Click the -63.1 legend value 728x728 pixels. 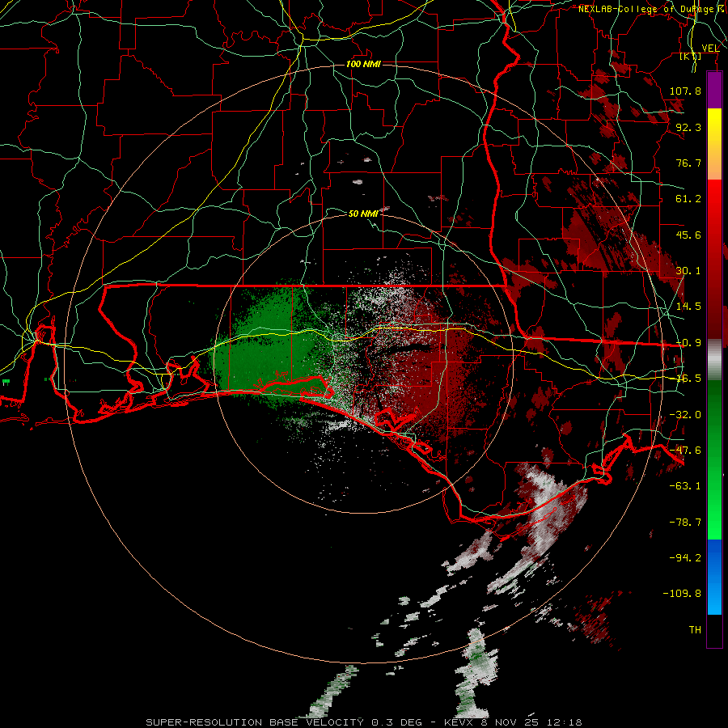pyautogui.click(x=685, y=486)
